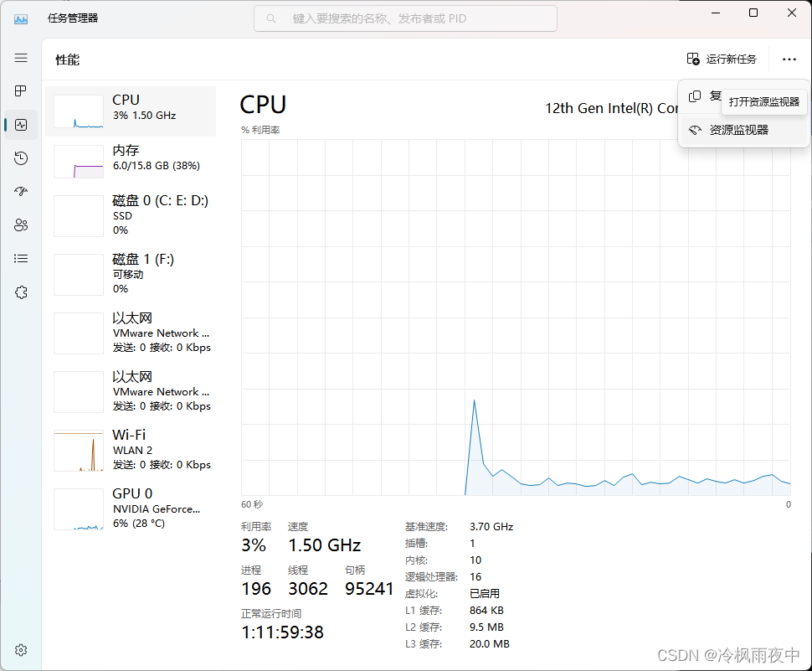This screenshot has height=671, width=812.
Task: Go to the Processes page icon
Action: 21,91
